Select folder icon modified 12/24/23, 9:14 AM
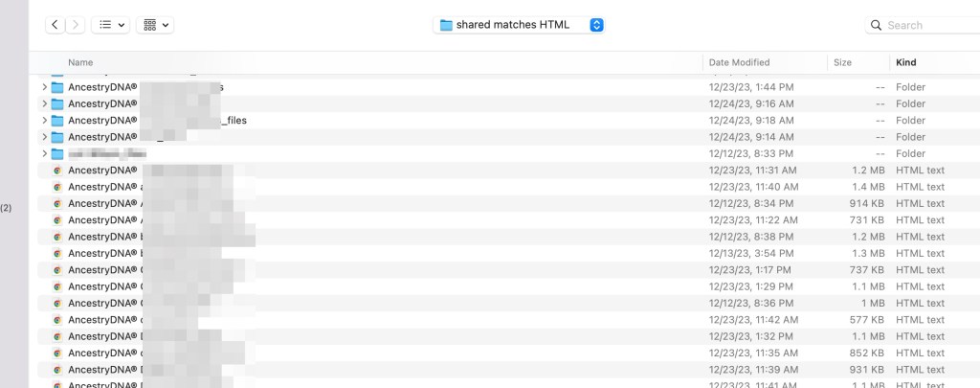The width and height of the screenshot is (980, 388). [x=57, y=137]
